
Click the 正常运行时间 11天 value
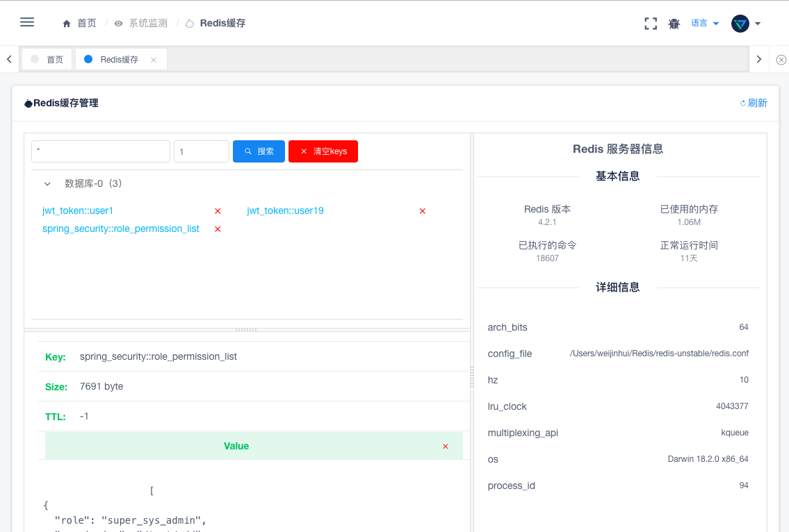689,258
